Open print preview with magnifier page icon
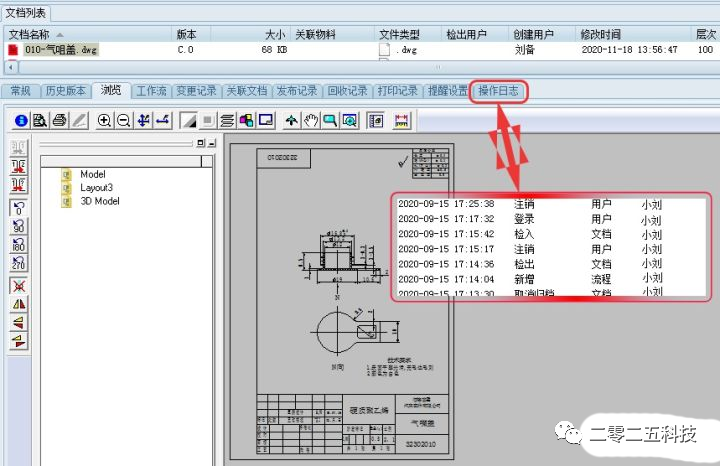 click(40, 121)
